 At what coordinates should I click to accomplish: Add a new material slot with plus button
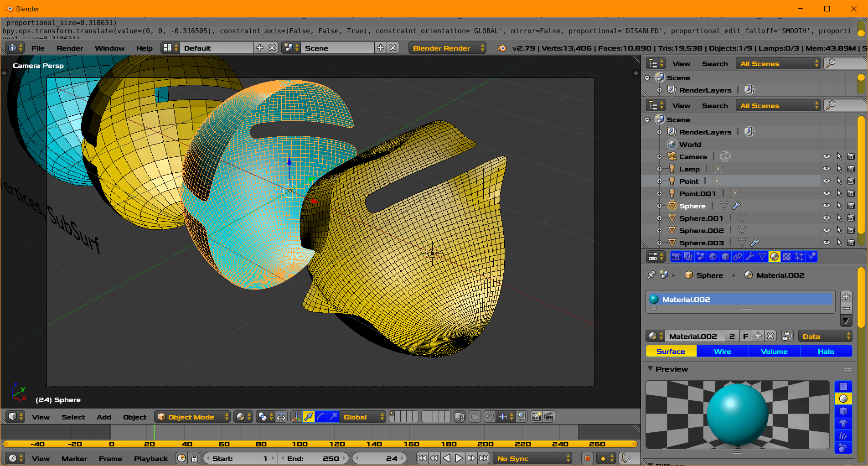tap(846, 296)
